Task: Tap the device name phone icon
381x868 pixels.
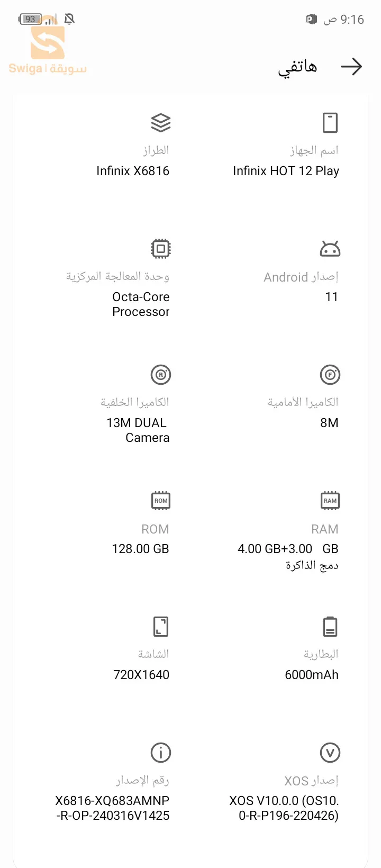Action: (330, 123)
